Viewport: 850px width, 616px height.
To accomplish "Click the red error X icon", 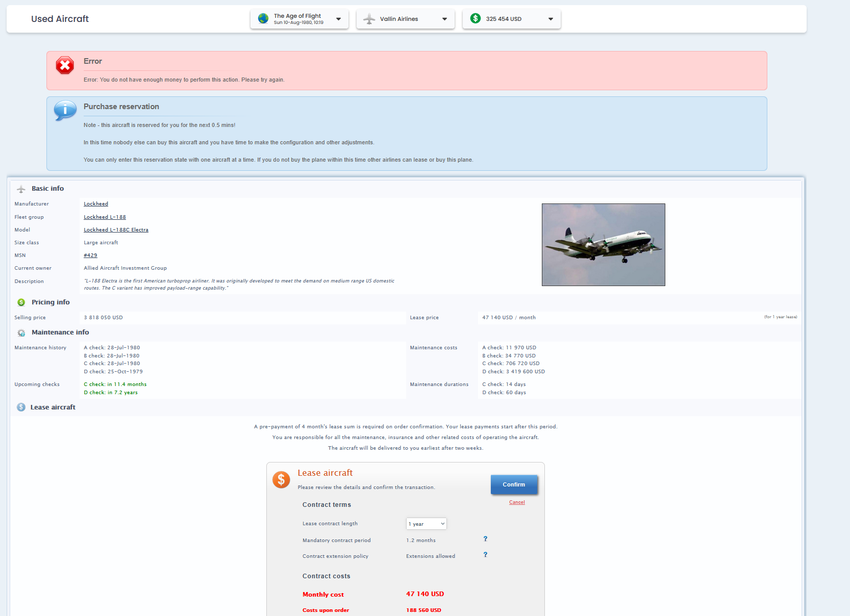I will point(65,65).
